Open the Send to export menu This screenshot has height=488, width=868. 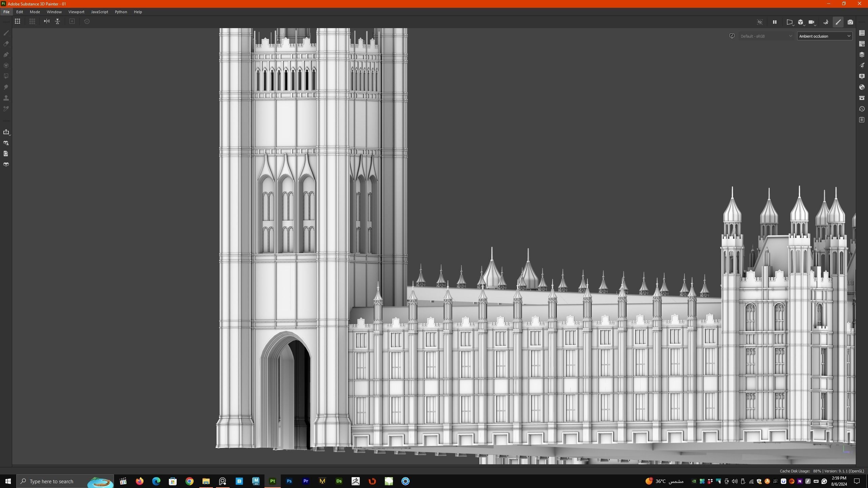click(x=6, y=132)
